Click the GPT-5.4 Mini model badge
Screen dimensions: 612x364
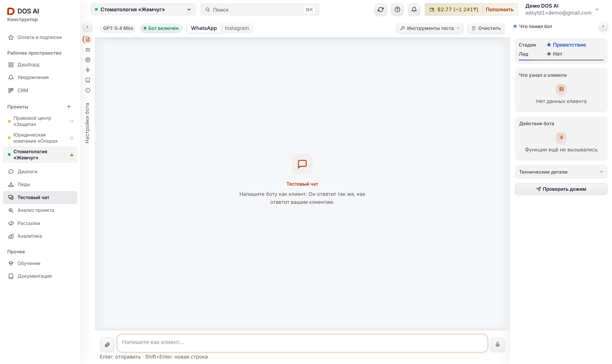[118, 28]
